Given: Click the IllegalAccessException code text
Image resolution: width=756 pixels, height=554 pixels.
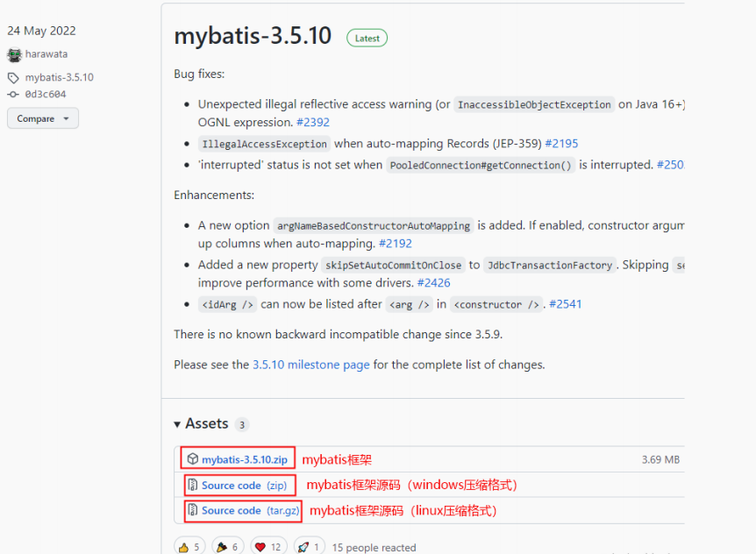Looking at the screenshot, I should (264, 144).
